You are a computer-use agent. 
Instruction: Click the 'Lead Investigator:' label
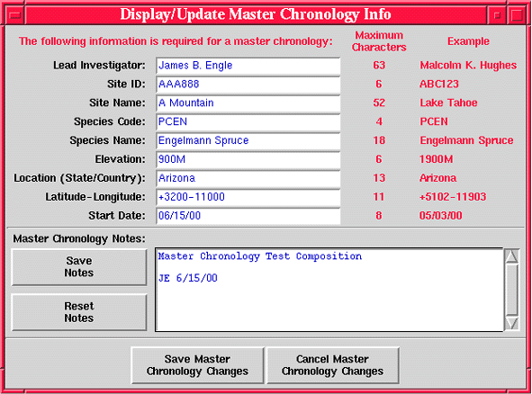pos(99,65)
